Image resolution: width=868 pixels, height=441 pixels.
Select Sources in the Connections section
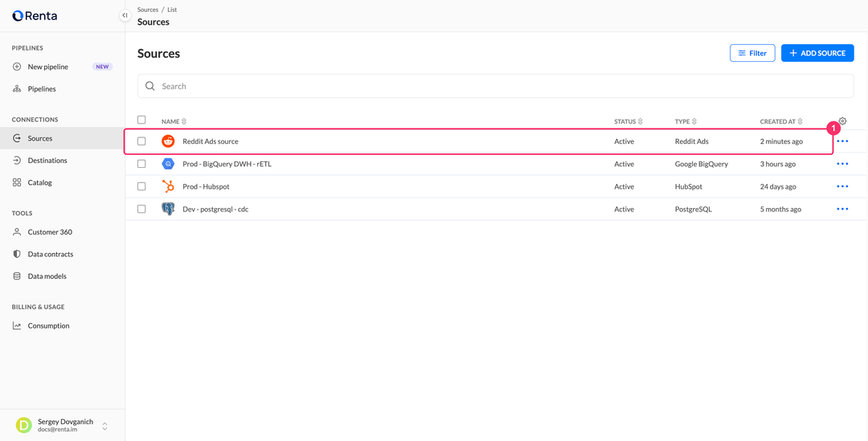pyautogui.click(x=63, y=138)
